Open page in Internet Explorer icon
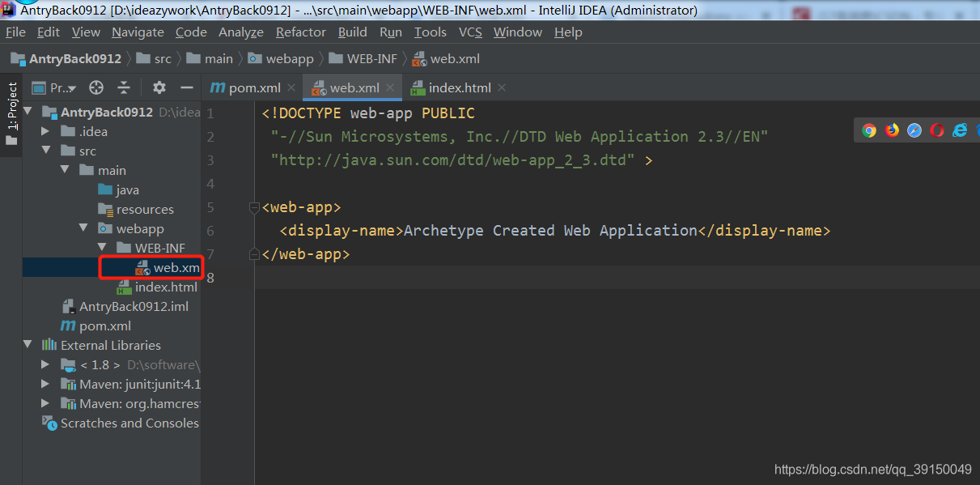 (960, 130)
